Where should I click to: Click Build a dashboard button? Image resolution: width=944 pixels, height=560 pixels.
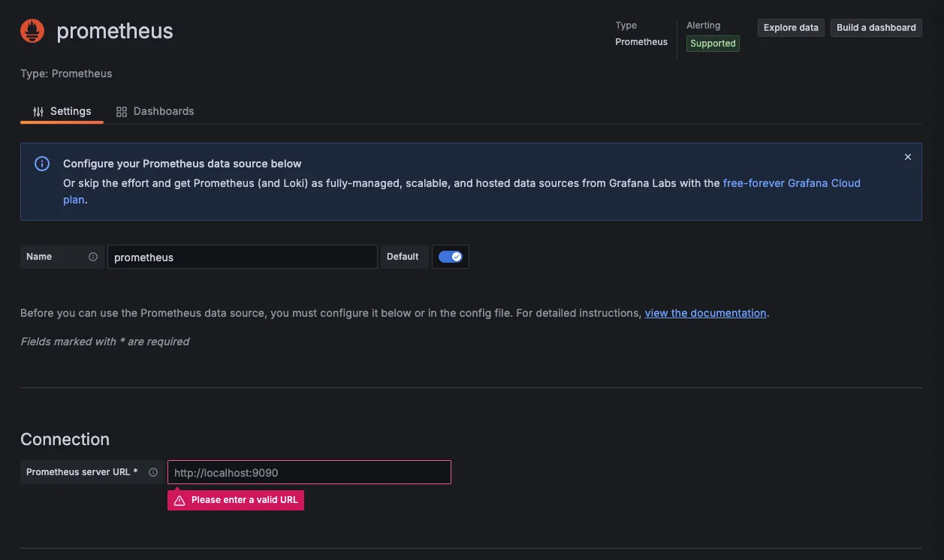(x=876, y=28)
